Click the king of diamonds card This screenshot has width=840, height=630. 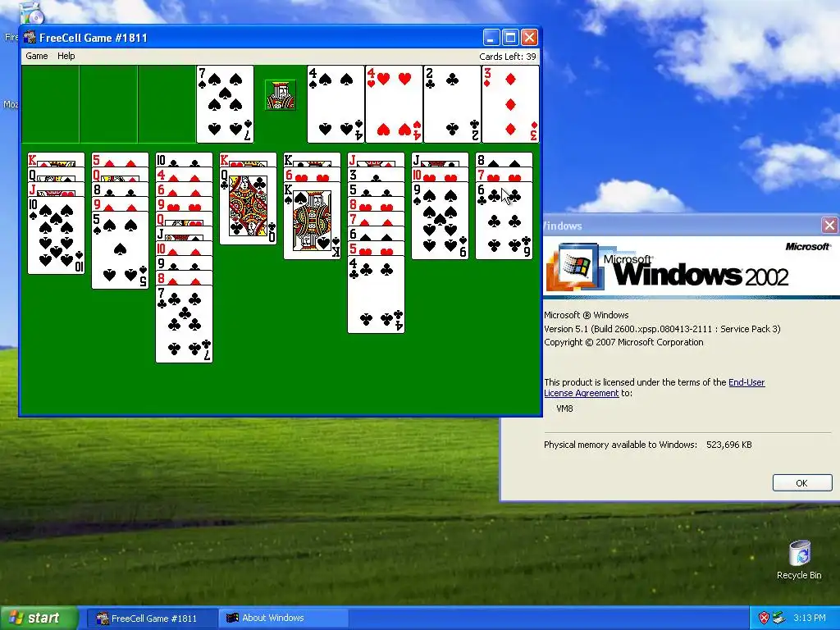pyautogui.click(x=56, y=160)
